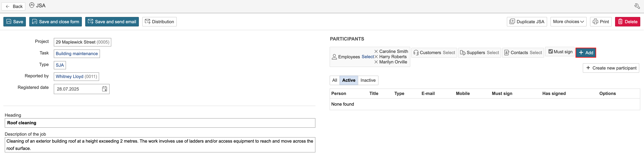Remove Caroline Smith from selected employees

(376, 51)
